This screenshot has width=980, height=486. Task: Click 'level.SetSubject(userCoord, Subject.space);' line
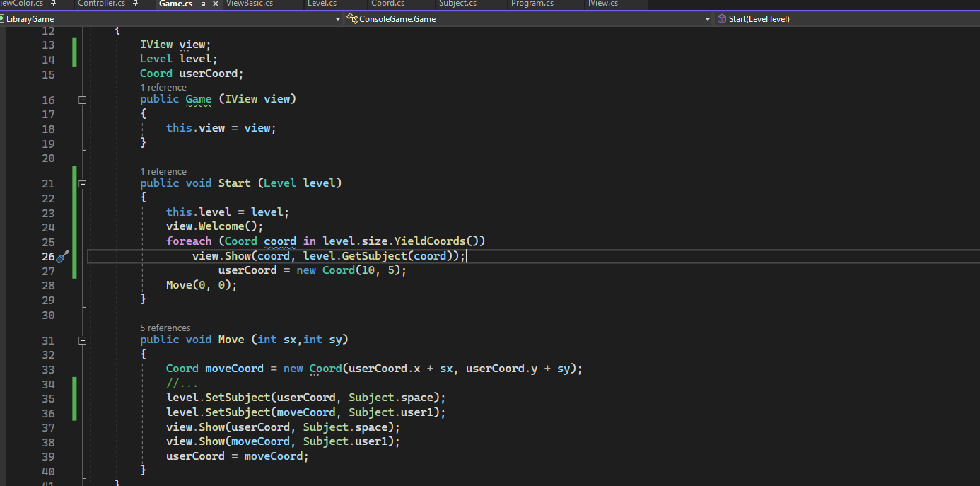pos(306,398)
